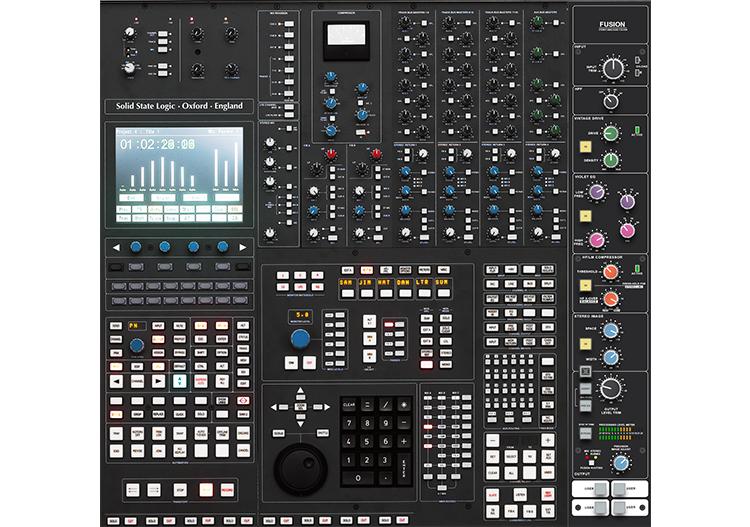750x527 pixels.
Task: Click the first blue soft knob under the LCD
Action: tap(136, 247)
